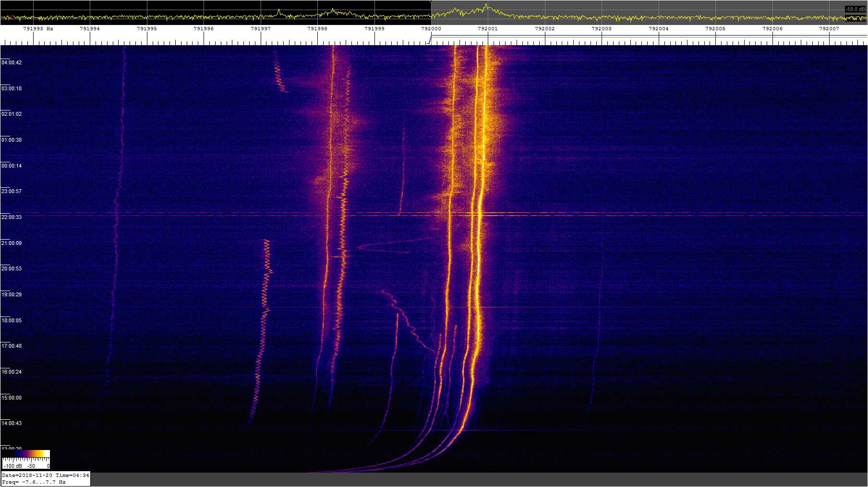Click the 792001 frequency axis label

click(x=488, y=29)
